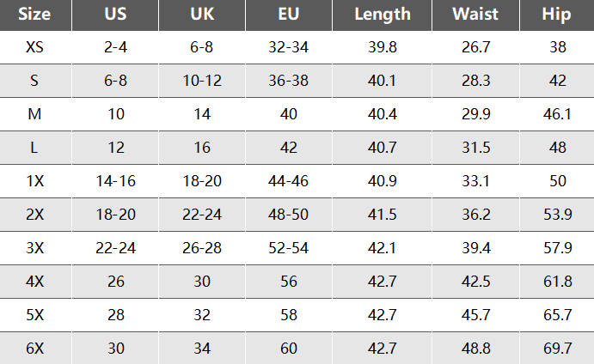Screen dimensions: 594x364
Task: Click the 26-28 UK size cell
Action: [202, 248]
